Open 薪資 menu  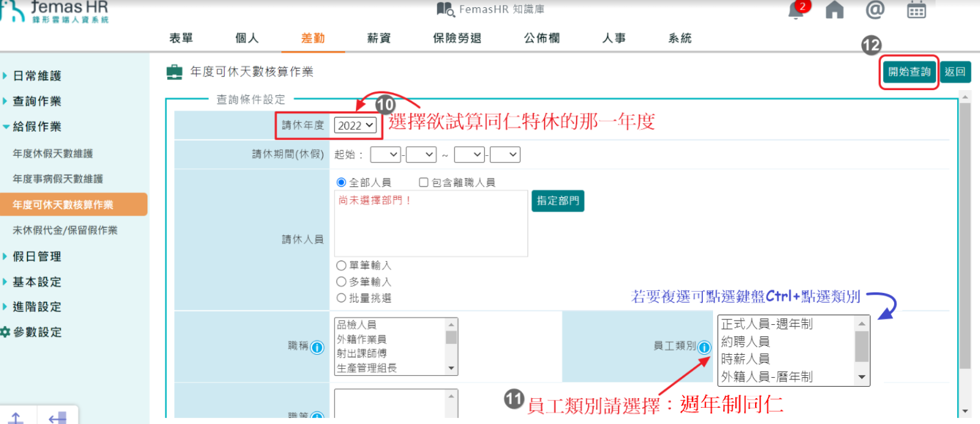(379, 38)
